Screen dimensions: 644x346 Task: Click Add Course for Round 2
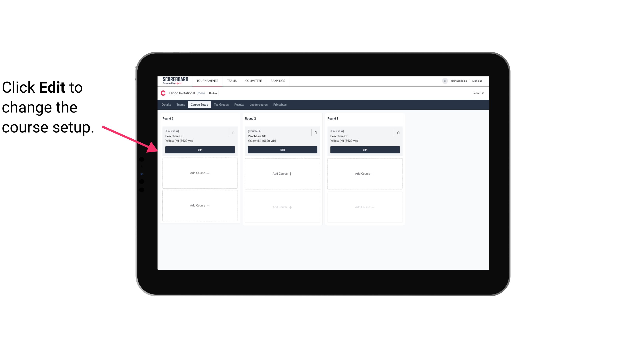[x=282, y=173]
